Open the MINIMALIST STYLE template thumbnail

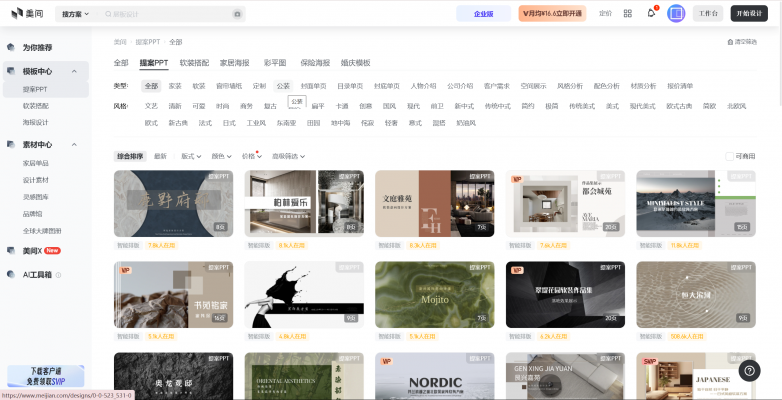696,203
